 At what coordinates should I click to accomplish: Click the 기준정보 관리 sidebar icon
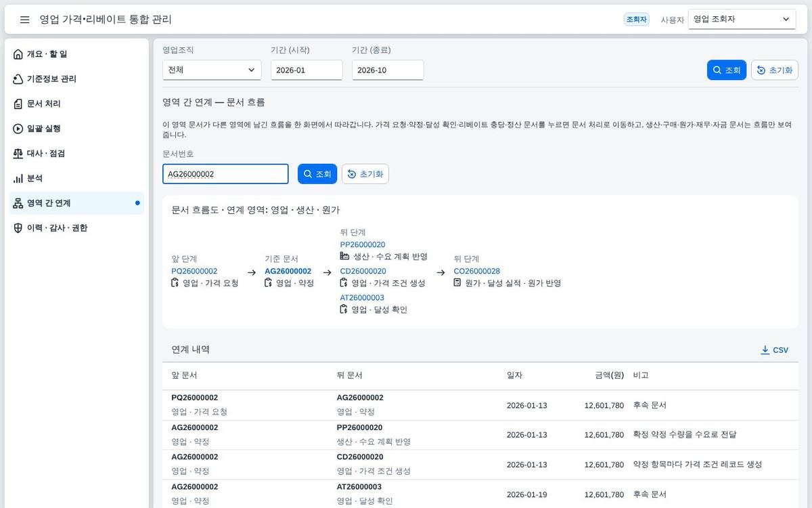18,79
